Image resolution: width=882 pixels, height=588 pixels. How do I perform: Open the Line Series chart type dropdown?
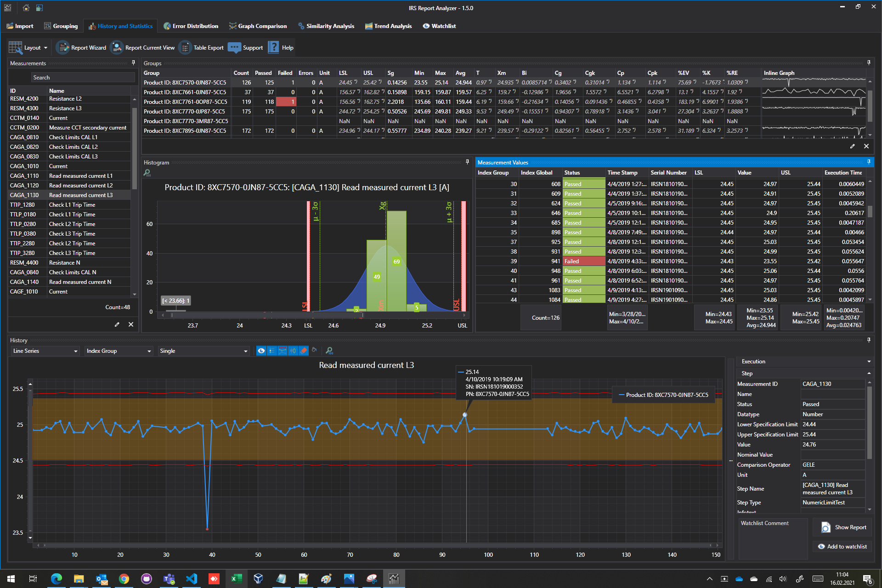click(45, 351)
